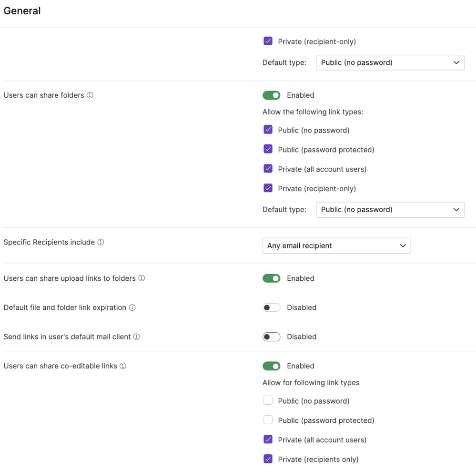The height and width of the screenshot is (470, 476).
Task: Uncheck Private (recipient-only) at top of page
Action: click(x=268, y=41)
